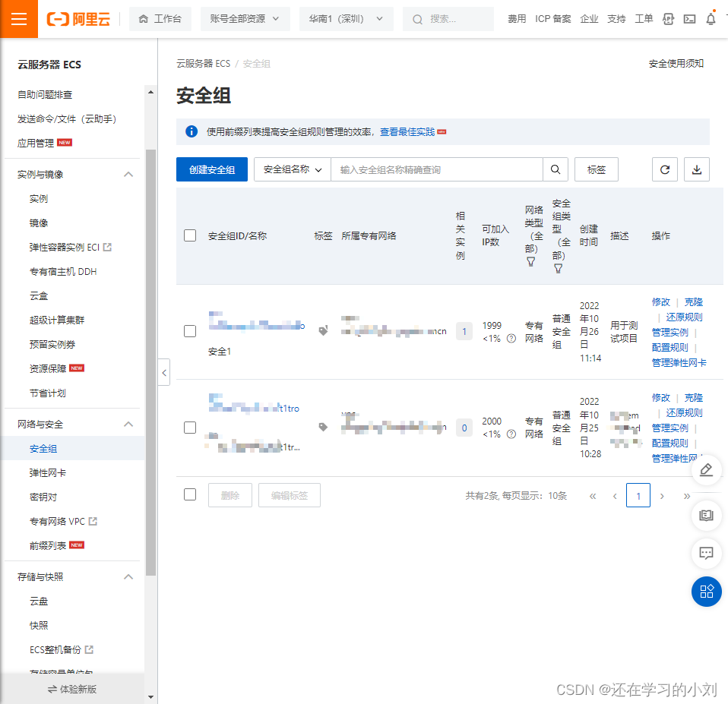Click the tag icon in first row
This screenshot has height=704, width=728.
(323, 331)
